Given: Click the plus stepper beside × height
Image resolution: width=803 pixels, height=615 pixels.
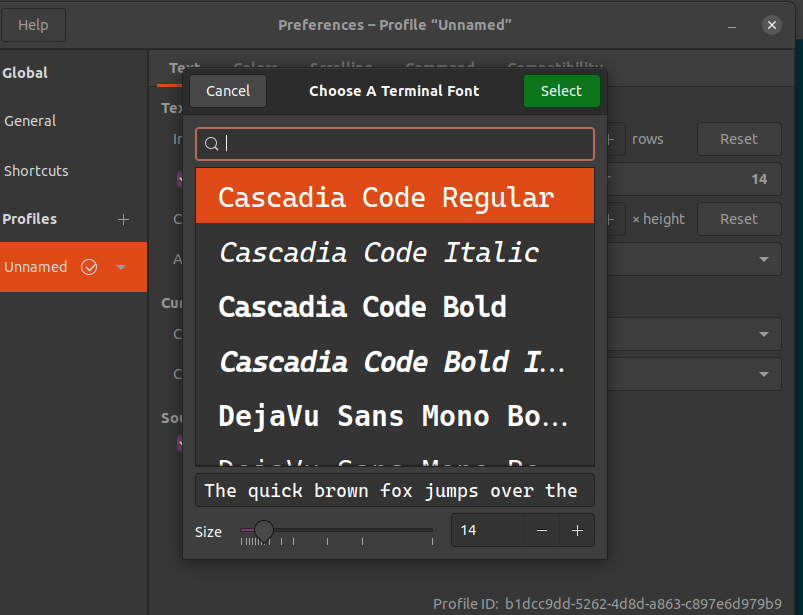Looking at the screenshot, I should click(611, 219).
